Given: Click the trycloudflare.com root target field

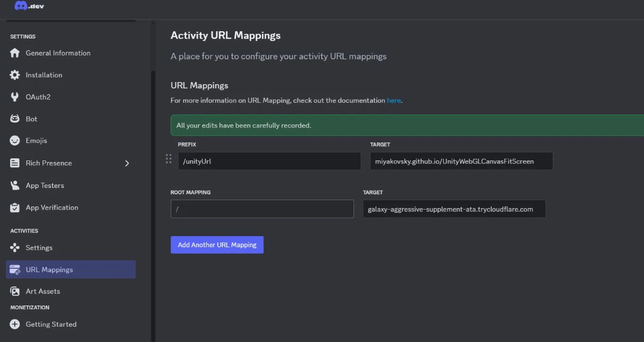Looking at the screenshot, I should pyautogui.click(x=454, y=209).
